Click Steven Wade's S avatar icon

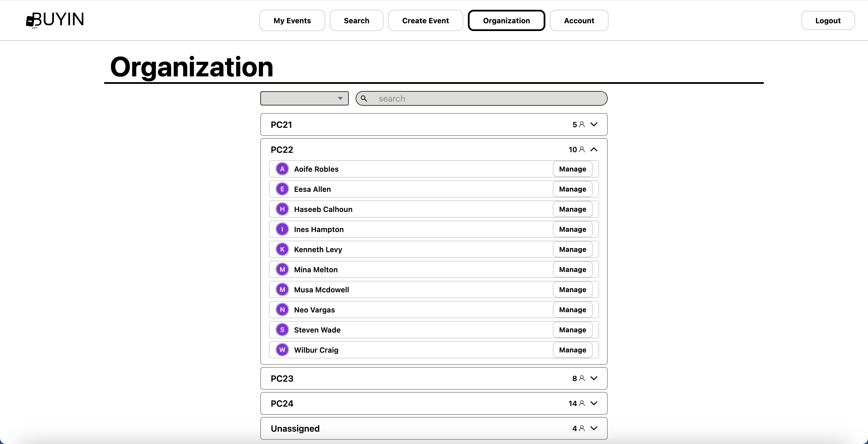tap(282, 330)
